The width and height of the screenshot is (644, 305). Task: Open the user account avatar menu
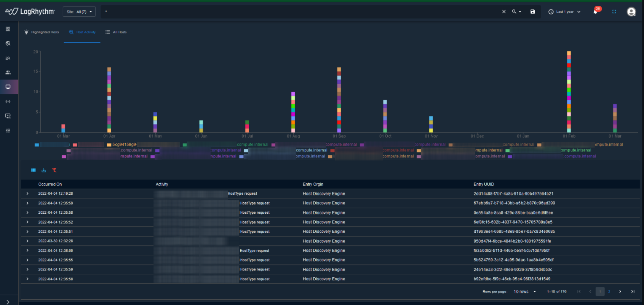pyautogui.click(x=631, y=12)
